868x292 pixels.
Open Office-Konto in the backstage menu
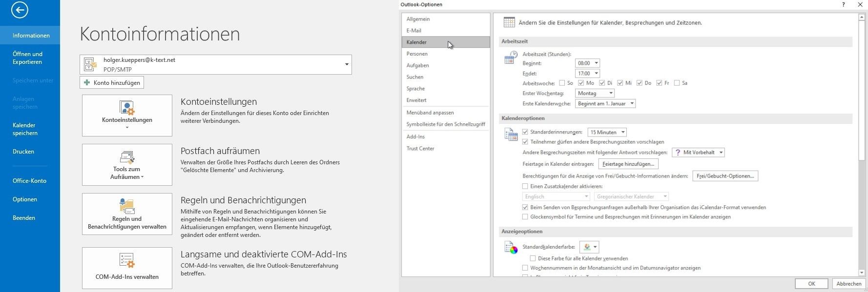pyautogui.click(x=30, y=181)
